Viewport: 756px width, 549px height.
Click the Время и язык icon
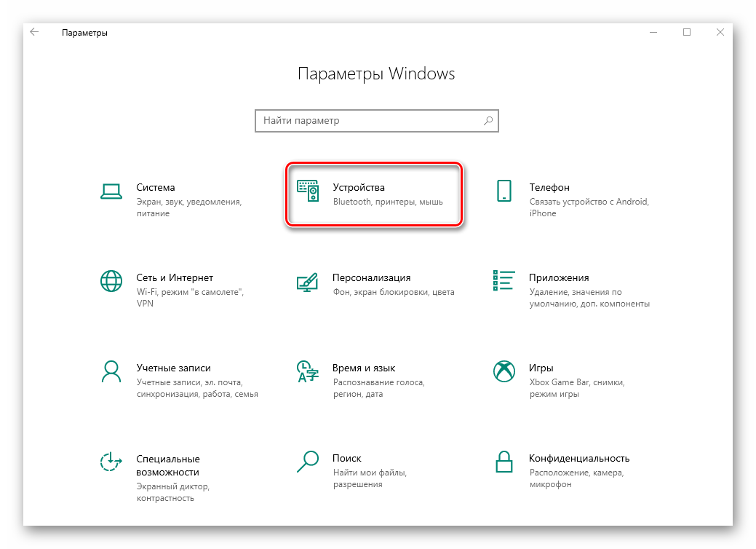(308, 371)
